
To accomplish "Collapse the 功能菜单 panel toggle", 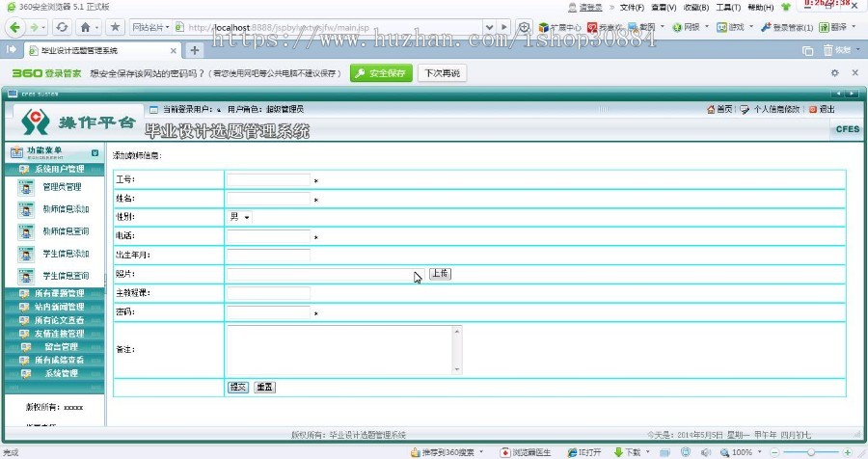I will pyautogui.click(x=95, y=152).
